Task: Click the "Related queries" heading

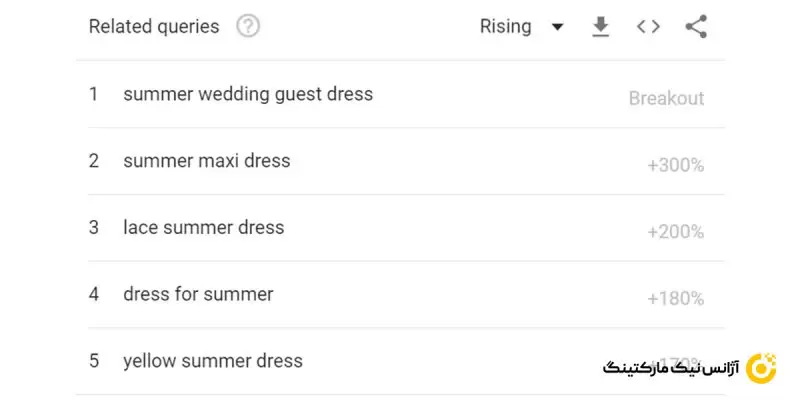Action: [x=154, y=27]
